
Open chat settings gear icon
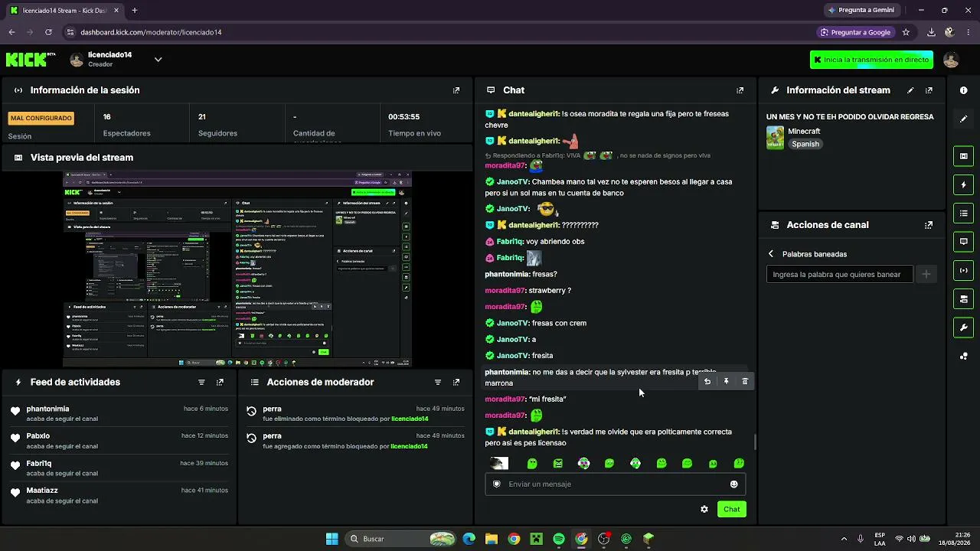pyautogui.click(x=704, y=509)
